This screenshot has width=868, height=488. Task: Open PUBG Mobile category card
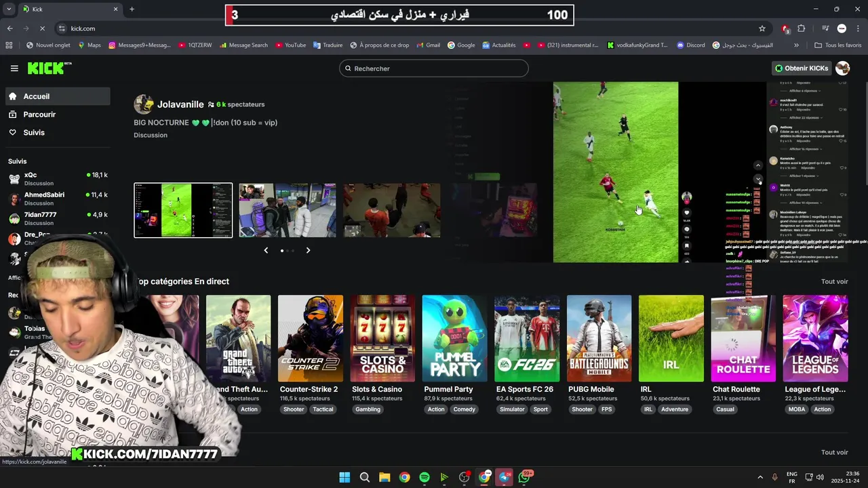[599, 338]
